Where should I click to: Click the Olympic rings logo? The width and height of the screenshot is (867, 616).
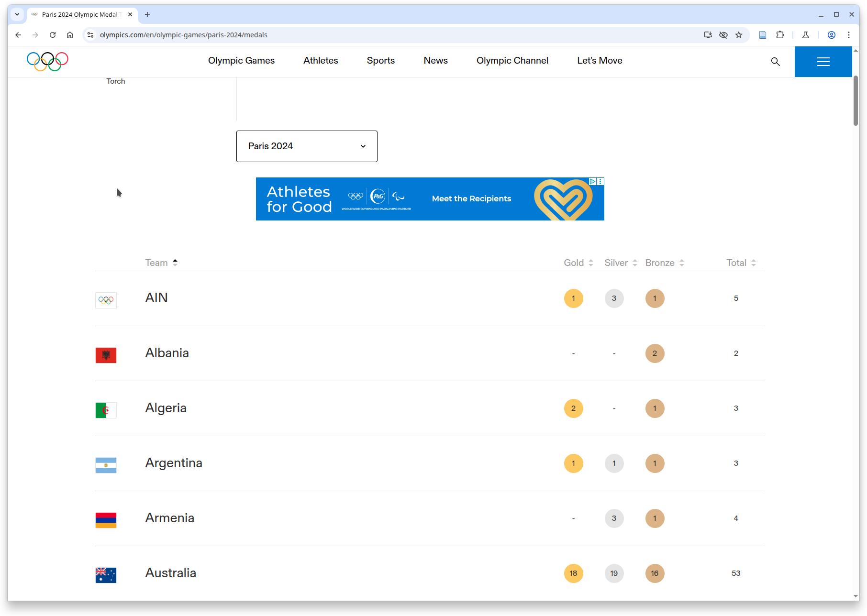tap(47, 61)
